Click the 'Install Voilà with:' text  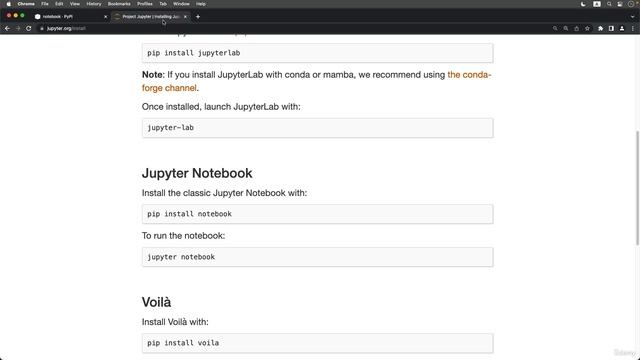(176, 322)
